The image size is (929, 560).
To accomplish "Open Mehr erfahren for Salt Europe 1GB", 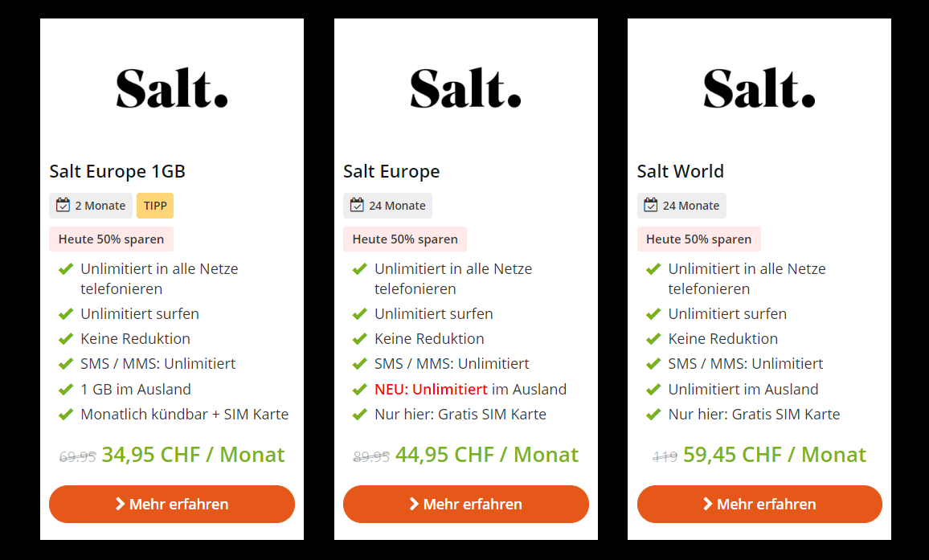I will pyautogui.click(x=172, y=504).
